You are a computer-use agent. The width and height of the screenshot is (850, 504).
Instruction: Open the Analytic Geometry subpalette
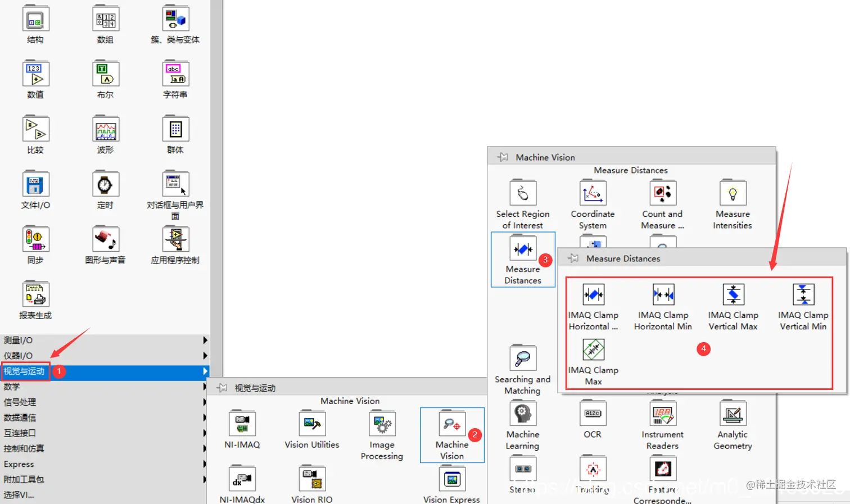coord(733,414)
